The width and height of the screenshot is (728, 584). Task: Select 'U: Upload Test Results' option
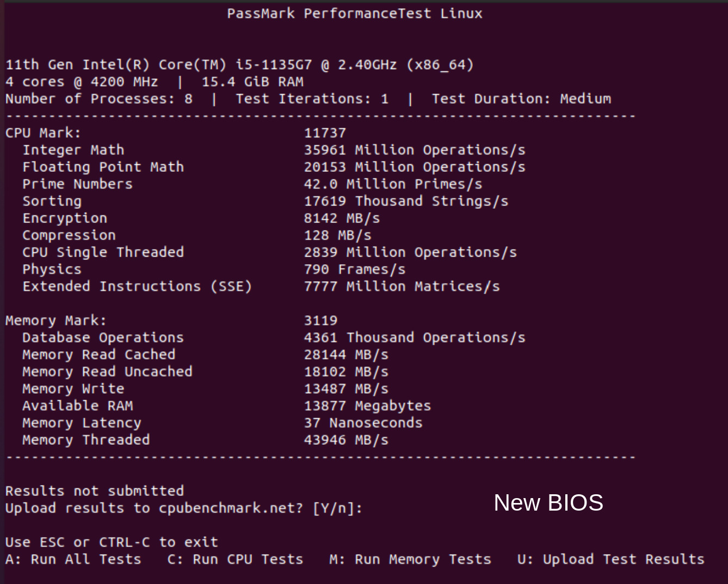pyautogui.click(x=610, y=559)
